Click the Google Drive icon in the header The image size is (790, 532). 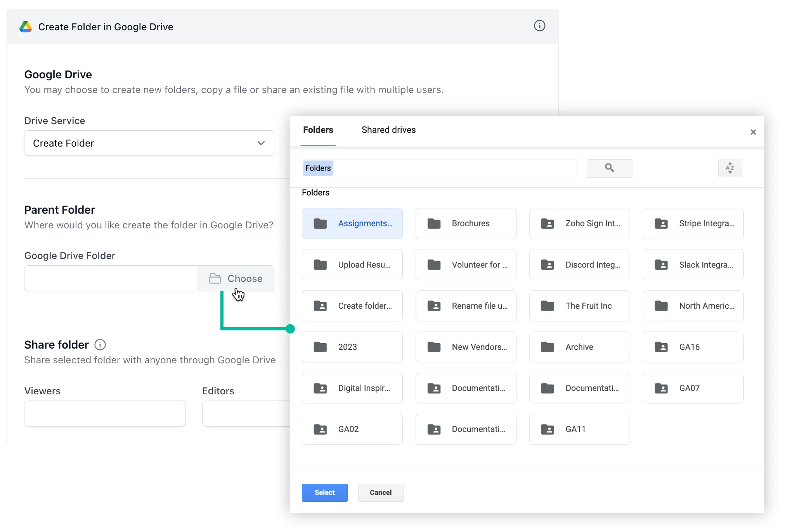(26, 26)
